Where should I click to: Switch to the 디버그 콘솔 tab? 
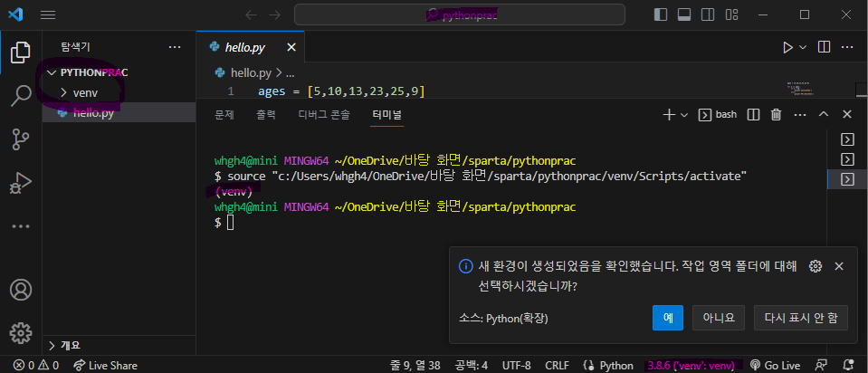(x=324, y=115)
